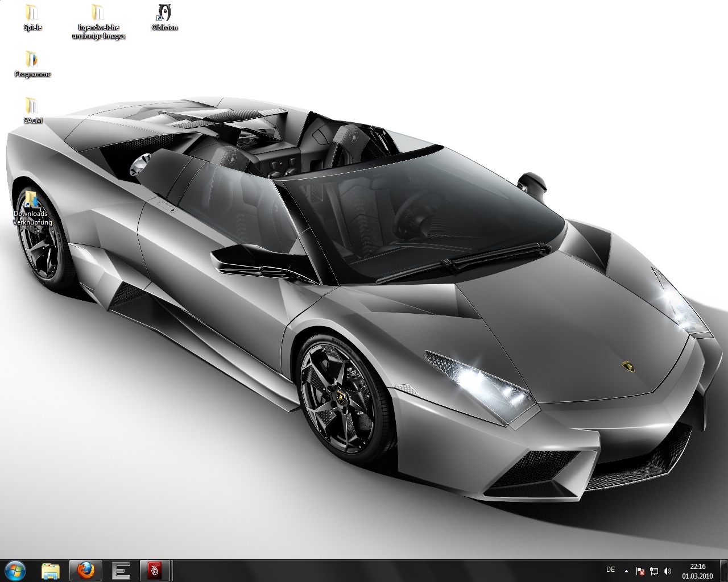
Task: Click the silver E icon in taskbar
Action: (x=121, y=570)
